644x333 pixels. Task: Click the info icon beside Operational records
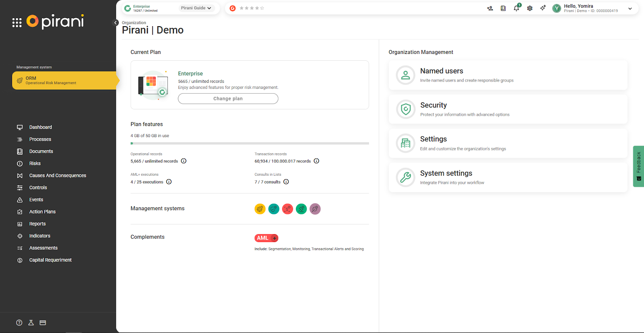coord(184,161)
